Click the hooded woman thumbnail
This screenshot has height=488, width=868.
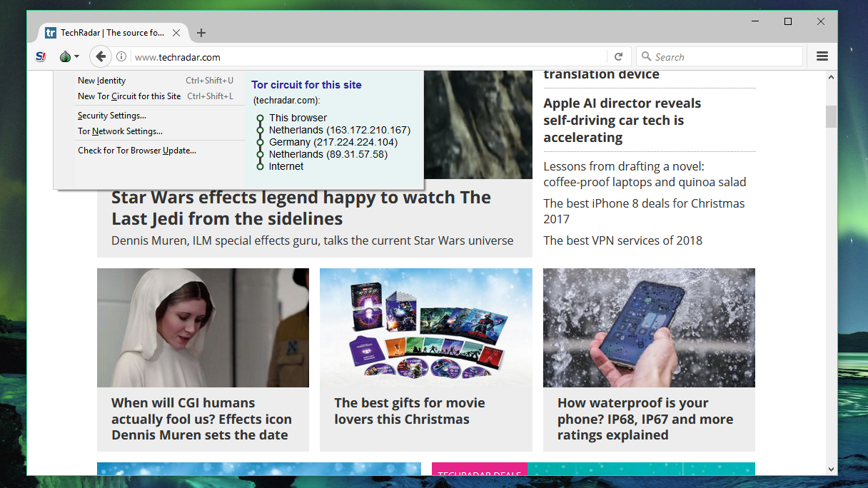click(x=203, y=328)
